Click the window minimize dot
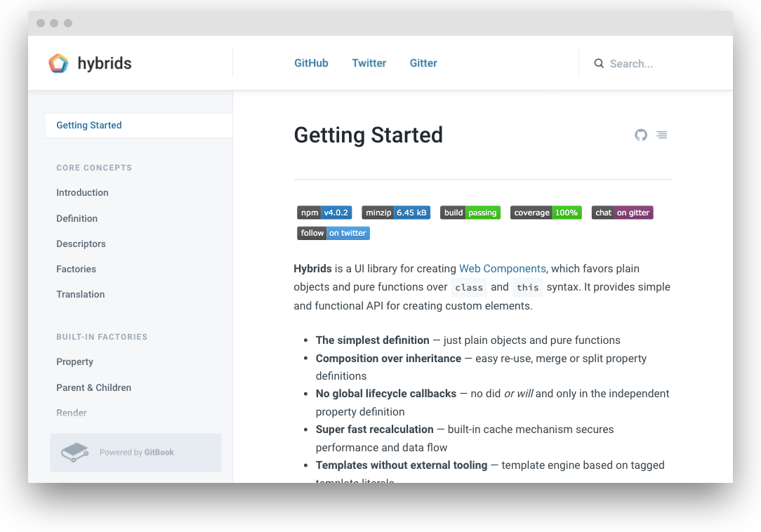This screenshot has height=532, width=761. (54, 23)
